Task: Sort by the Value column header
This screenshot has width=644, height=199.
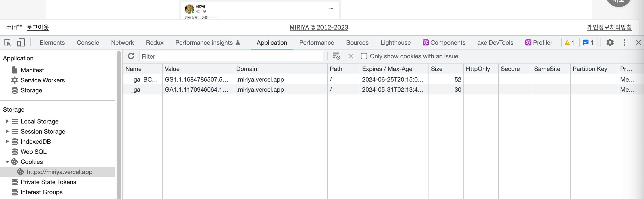Action: pyautogui.click(x=198, y=69)
